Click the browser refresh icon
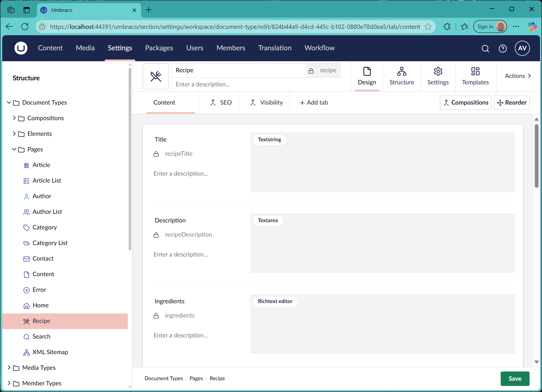Viewport: 542px width, 392px height. (x=25, y=27)
